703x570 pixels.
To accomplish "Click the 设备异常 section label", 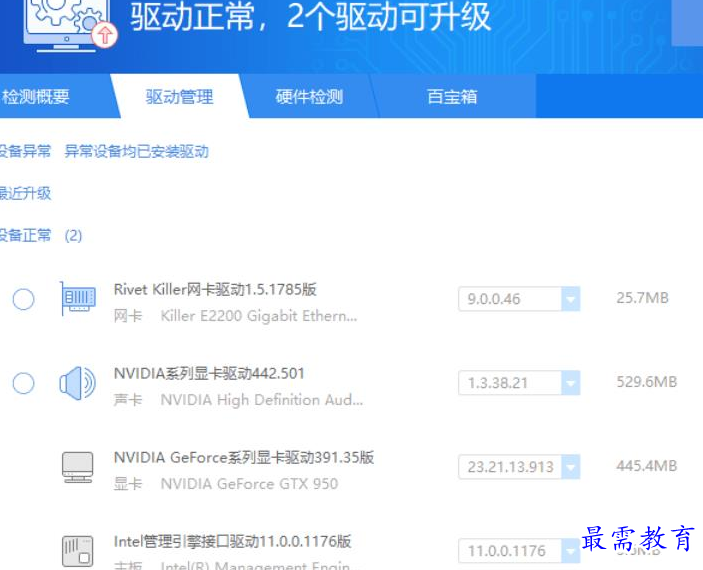I will click(x=26, y=151).
